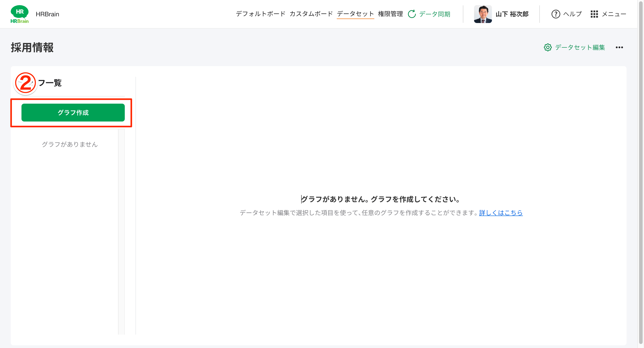Viewport: 644px width, 348px height.
Task: Click the HRBrain text next to logo
Action: pyautogui.click(x=47, y=14)
